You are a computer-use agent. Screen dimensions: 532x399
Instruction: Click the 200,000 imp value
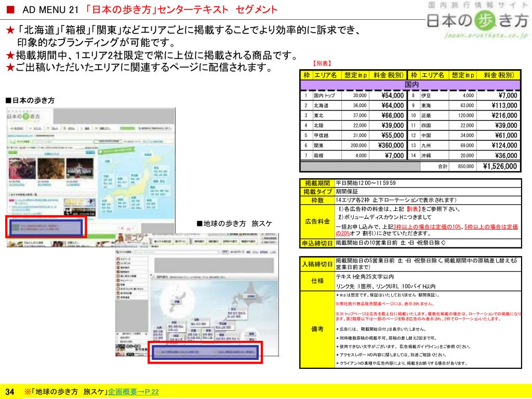pyautogui.click(x=358, y=145)
